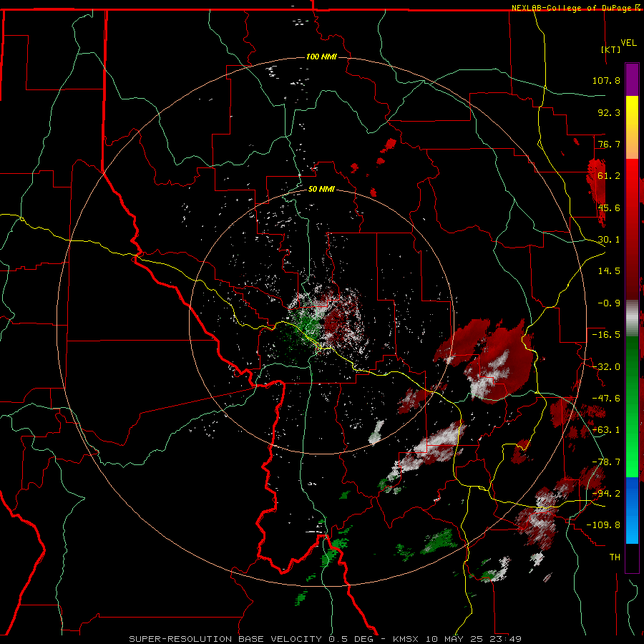Click the gray near-zero color bar segment

pyautogui.click(x=632, y=318)
